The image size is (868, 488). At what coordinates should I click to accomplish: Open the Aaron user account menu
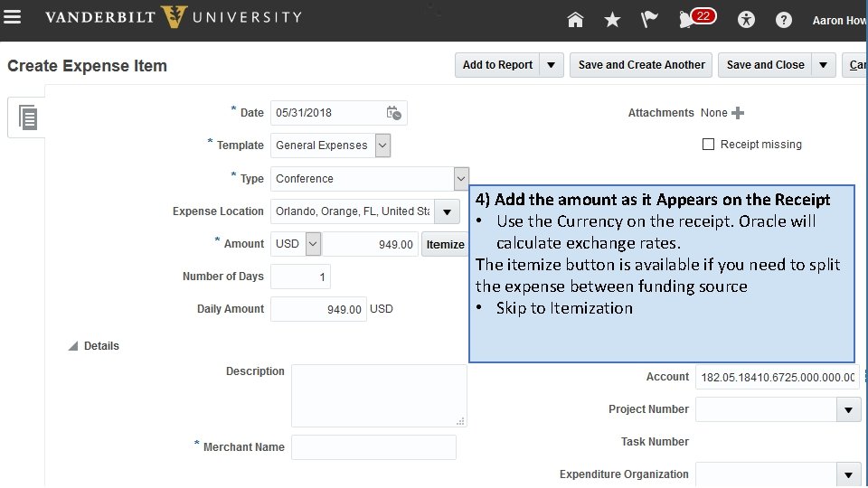click(839, 21)
